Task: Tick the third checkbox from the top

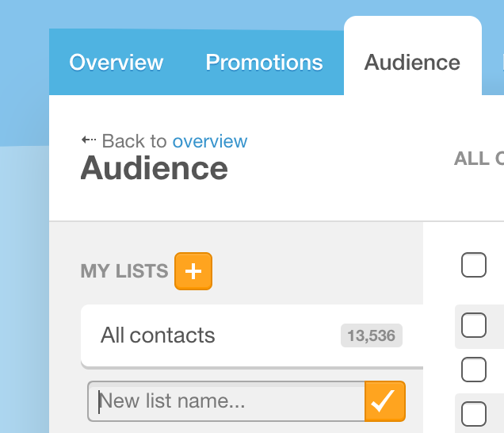Action: pyautogui.click(x=474, y=369)
